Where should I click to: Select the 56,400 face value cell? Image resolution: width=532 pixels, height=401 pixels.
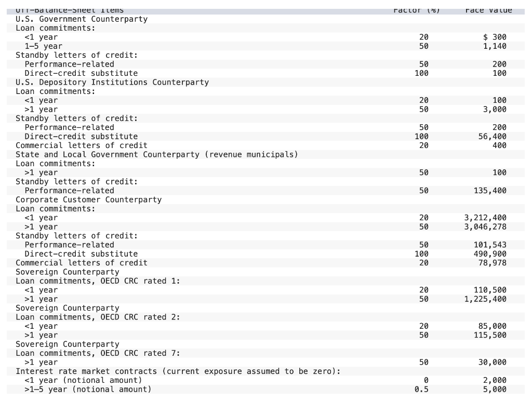[492, 137]
